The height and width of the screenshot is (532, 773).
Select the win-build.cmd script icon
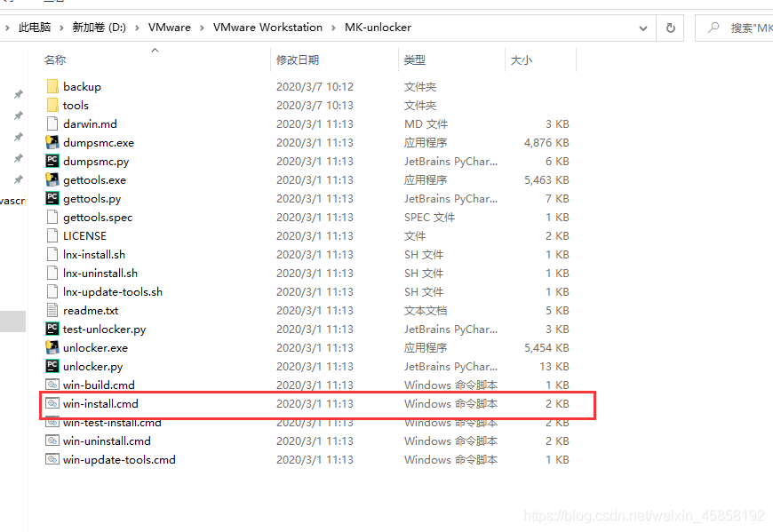(52, 385)
